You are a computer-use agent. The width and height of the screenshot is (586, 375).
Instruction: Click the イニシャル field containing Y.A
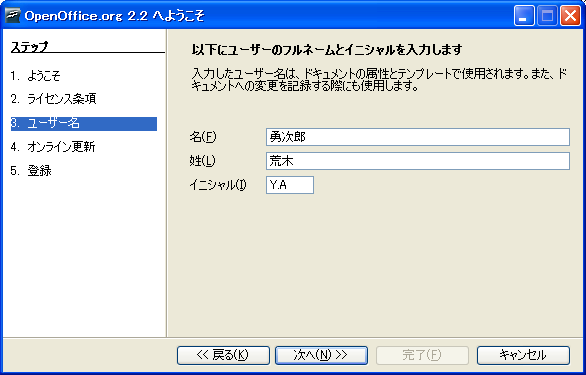click(x=290, y=185)
